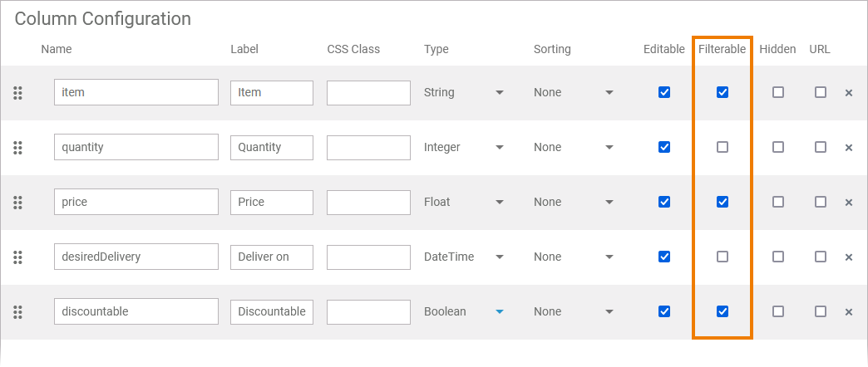Enable Filterable for the quantity column
This screenshot has height=367, width=868.
(723, 147)
